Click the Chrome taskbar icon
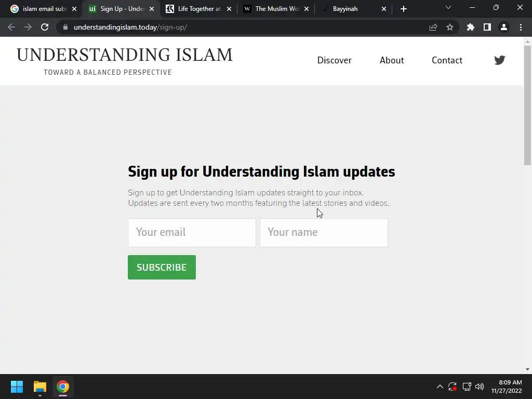This screenshot has width=532, height=399. pyautogui.click(x=63, y=387)
